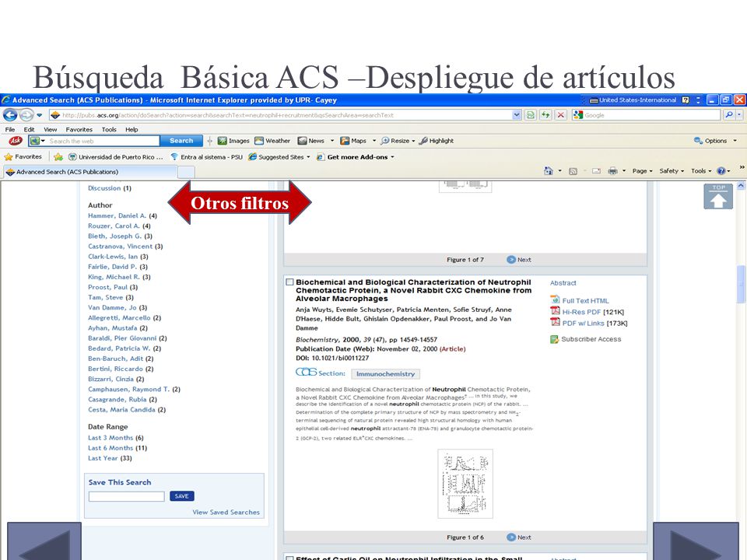This screenshot has width=747, height=560.
Task: Click the browser Back arrow button
Action: pyautogui.click(x=10, y=115)
